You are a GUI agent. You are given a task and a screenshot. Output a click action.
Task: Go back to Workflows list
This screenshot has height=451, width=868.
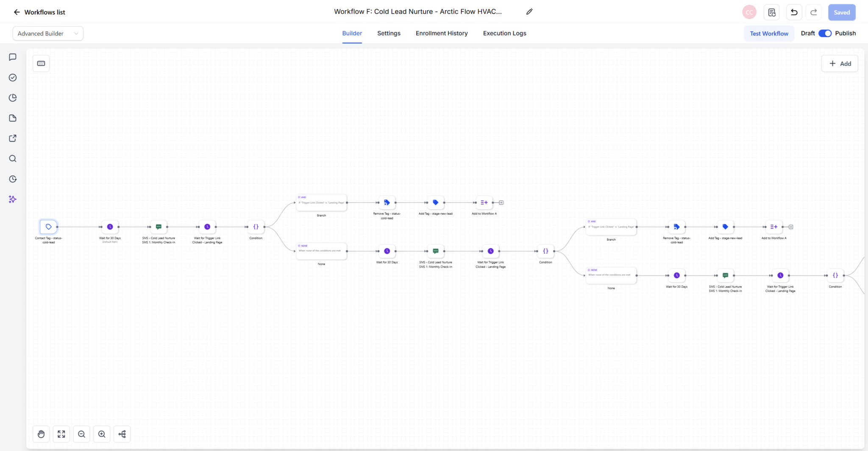pos(39,12)
